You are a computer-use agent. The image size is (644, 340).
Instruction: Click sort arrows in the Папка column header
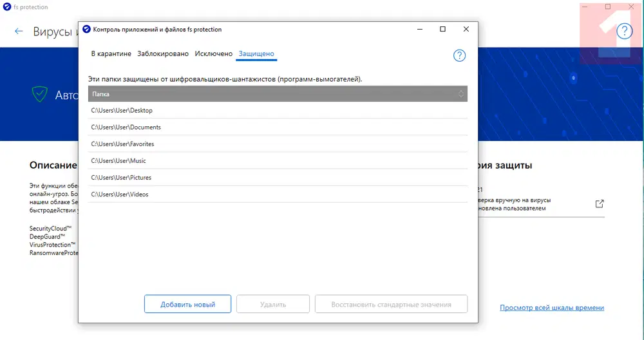click(461, 94)
